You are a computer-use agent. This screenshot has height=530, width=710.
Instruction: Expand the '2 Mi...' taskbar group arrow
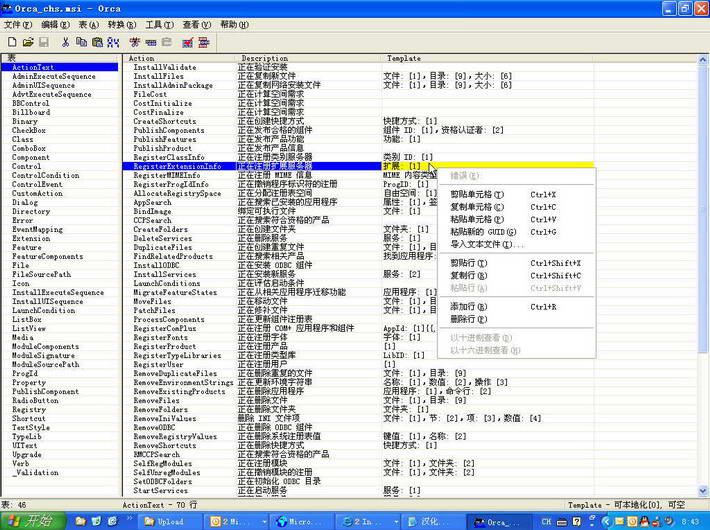point(264,522)
